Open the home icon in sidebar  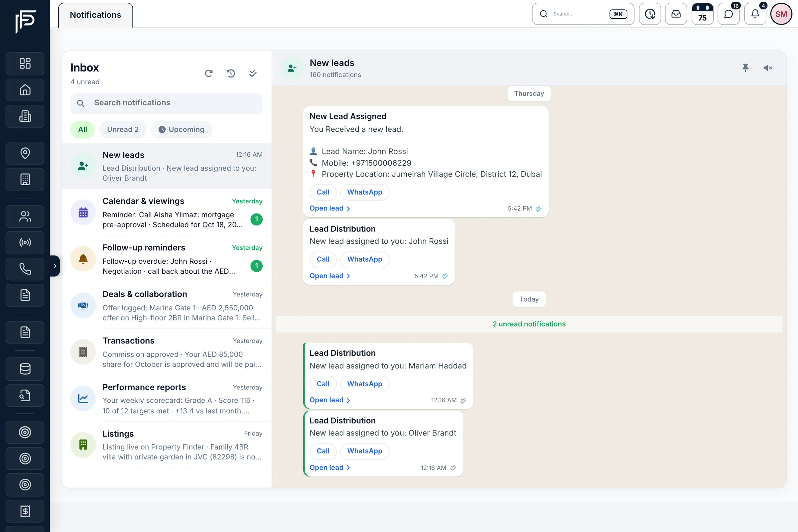tap(25, 90)
